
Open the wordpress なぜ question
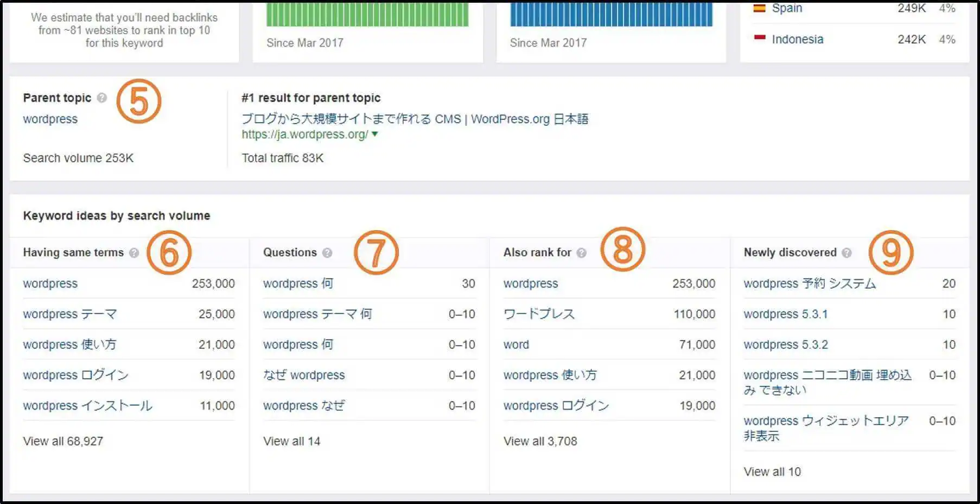pyautogui.click(x=304, y=406)
